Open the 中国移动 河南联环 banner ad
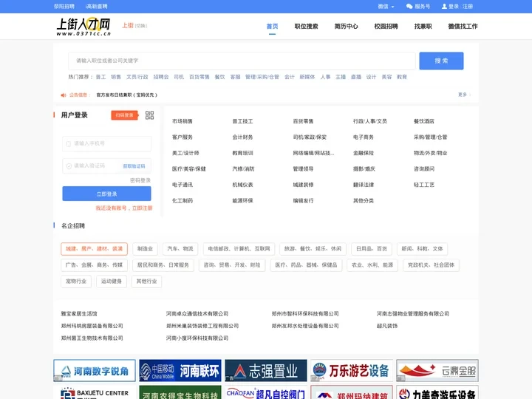The image size is (532, 399). coord(180,370)
